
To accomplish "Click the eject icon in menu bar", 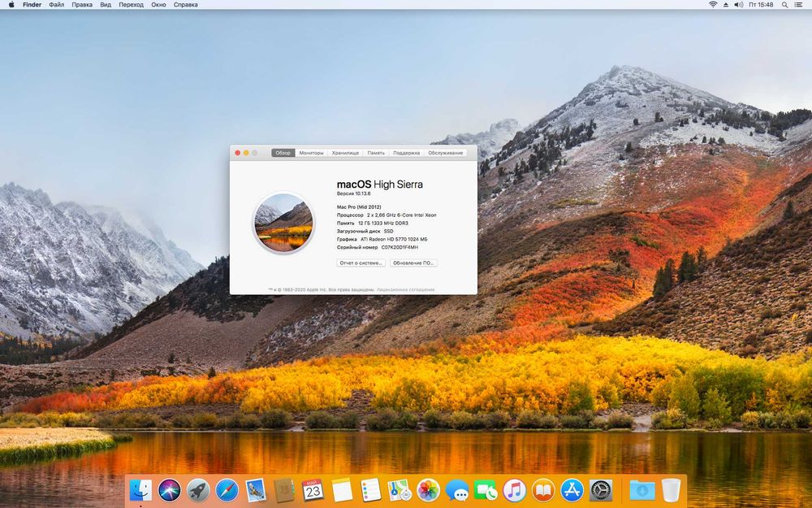I will click(726, 5).
